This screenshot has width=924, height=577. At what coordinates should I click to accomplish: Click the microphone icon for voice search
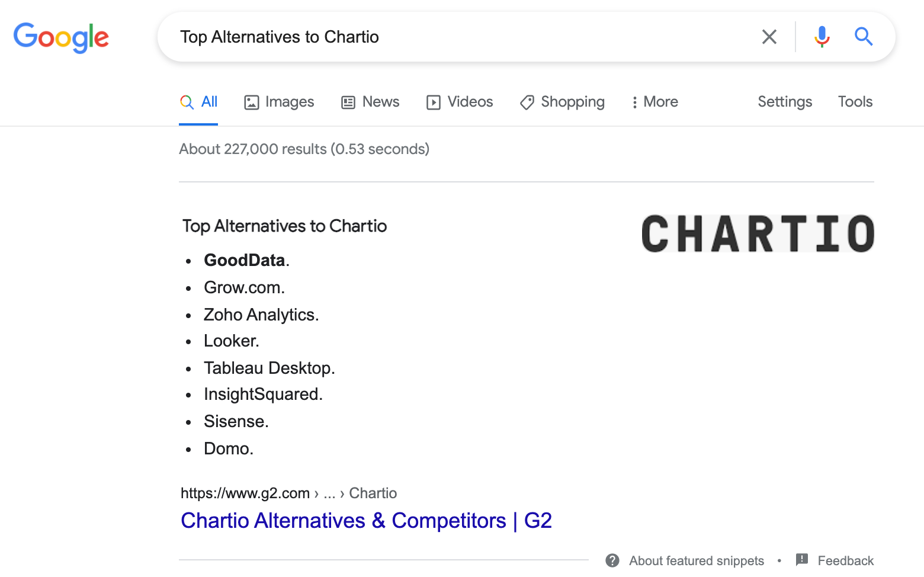(822, 37)
